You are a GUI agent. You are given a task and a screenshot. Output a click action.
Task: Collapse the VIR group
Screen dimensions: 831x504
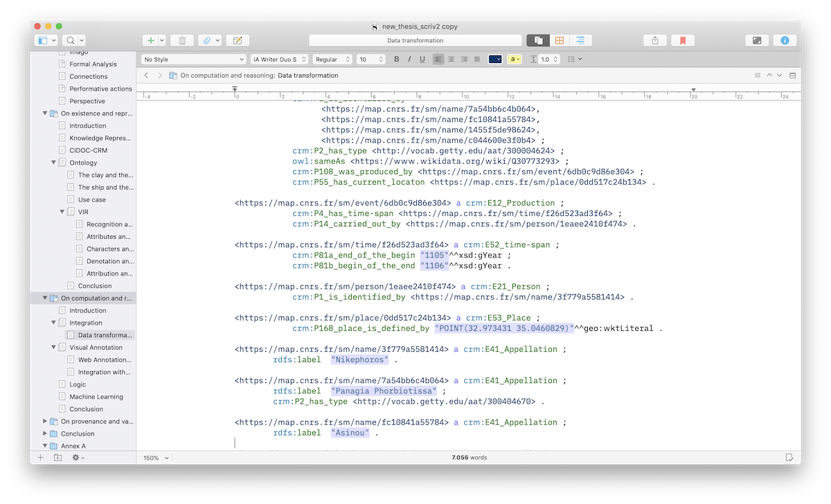tap(62, 212)
